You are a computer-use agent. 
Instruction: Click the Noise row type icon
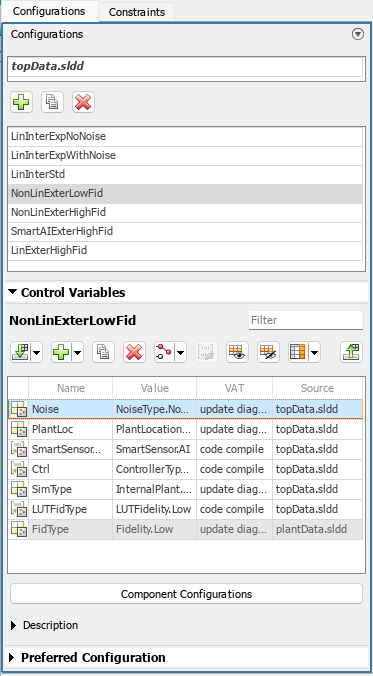click(19, 409)
